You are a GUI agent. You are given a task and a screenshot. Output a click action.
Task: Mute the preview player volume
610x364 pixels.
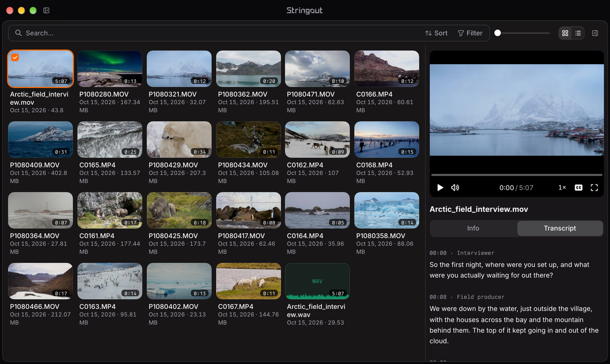click(455, 188)
